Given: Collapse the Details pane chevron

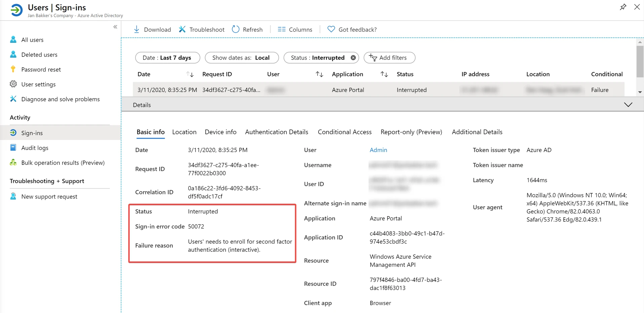Looking at the screenshot, I should click(628, 105).
